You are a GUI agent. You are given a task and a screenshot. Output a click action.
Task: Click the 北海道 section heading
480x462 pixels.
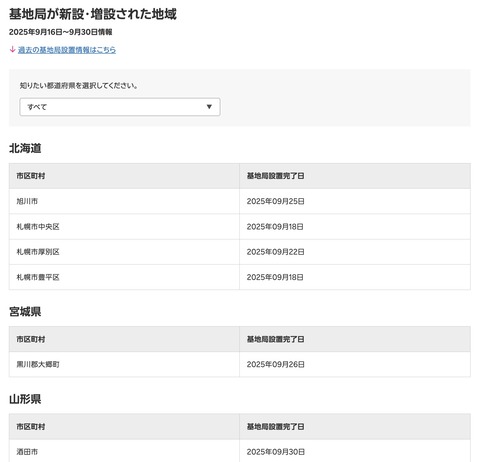[x=25, y=148]
